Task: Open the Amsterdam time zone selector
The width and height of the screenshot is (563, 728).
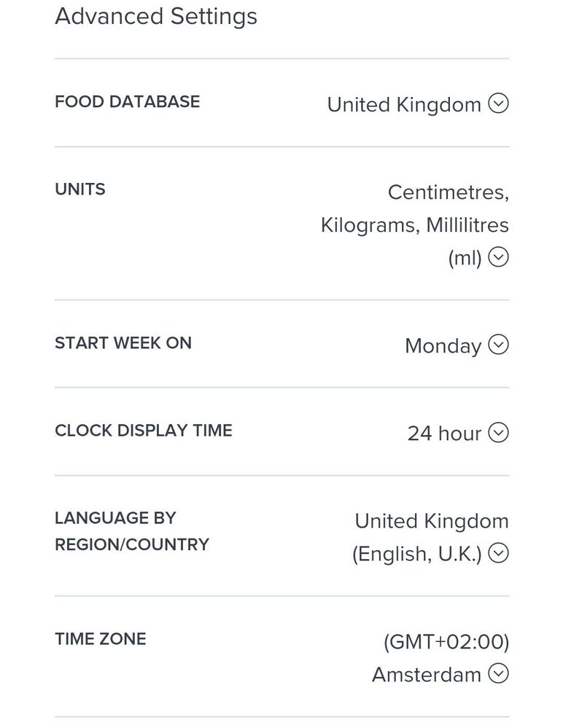Action: tap(426, 675)
